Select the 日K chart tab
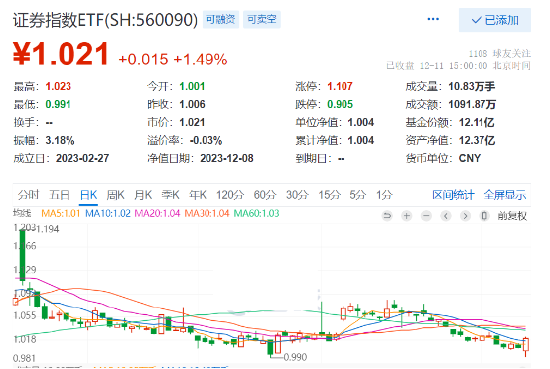The height and width of the screenshot is (369, 550). (x=88, y=195)
